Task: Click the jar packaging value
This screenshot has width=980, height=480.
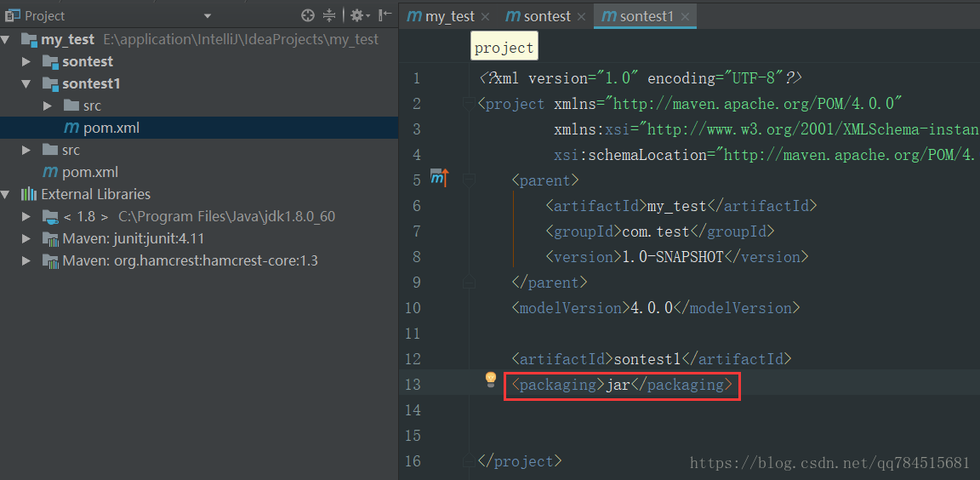Action: pos(618,385)
